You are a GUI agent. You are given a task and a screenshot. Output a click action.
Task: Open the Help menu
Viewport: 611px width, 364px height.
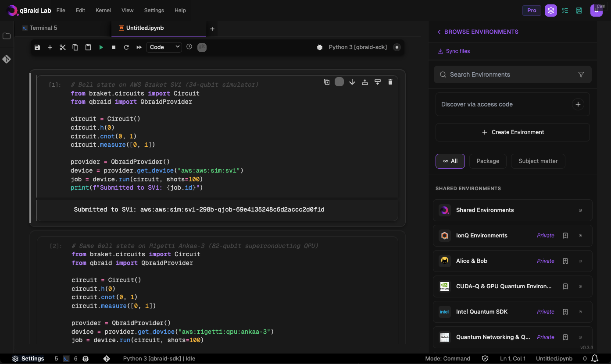coord(180,10)
